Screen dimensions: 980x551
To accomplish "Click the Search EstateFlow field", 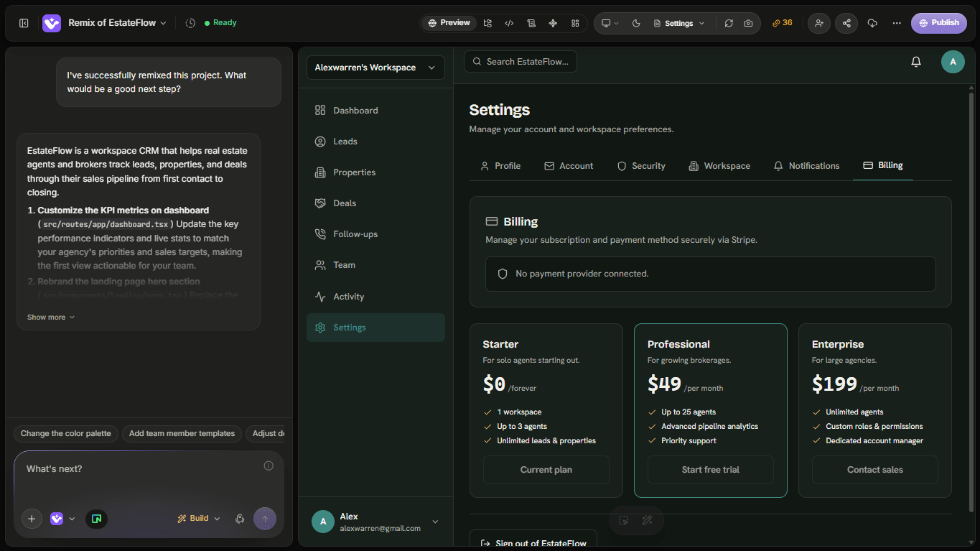I will tap(521, 62).
